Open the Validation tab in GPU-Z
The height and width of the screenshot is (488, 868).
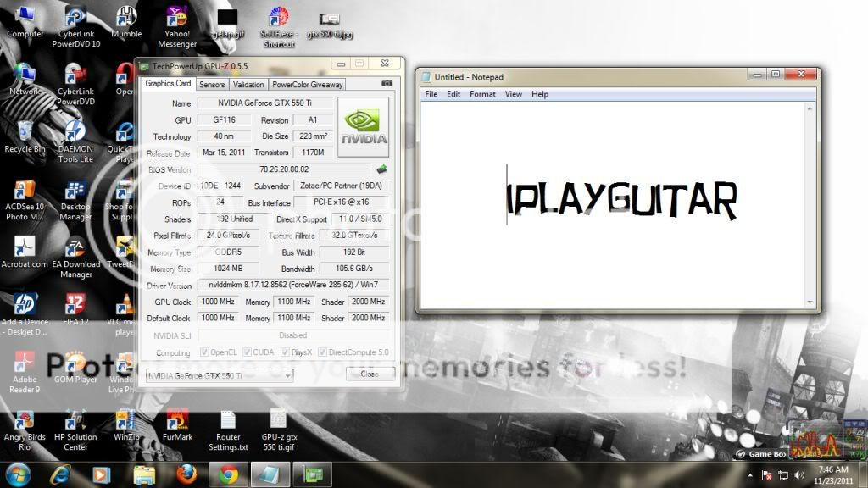(248, 85)
